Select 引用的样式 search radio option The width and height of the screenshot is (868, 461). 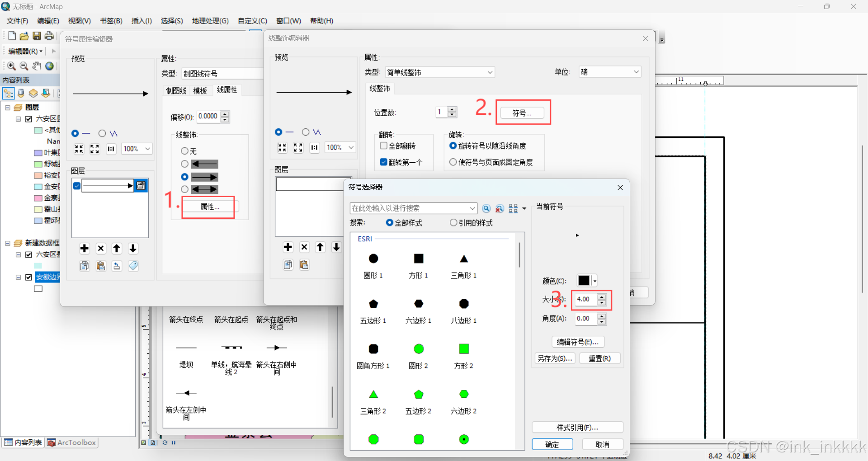pyautogui.click(x=453, y=223)
